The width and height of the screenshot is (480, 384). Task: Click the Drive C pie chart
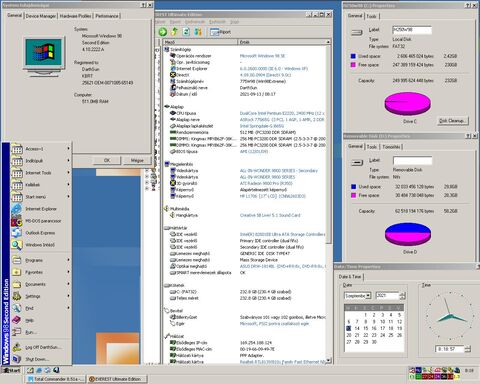pyautogui.click(x=408, y=104)
